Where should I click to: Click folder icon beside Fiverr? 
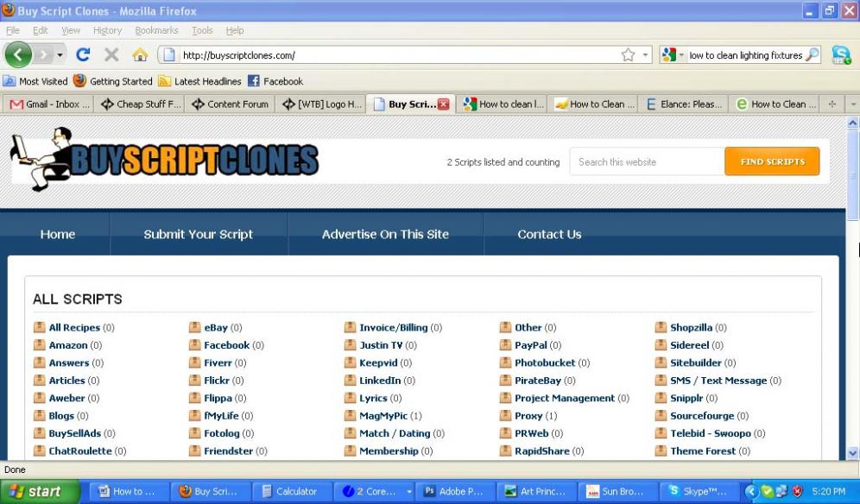tap(194, 362)
